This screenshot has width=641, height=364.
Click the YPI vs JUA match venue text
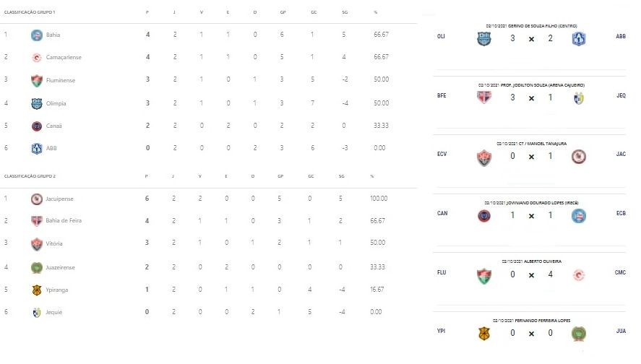[x=531, y=321]
